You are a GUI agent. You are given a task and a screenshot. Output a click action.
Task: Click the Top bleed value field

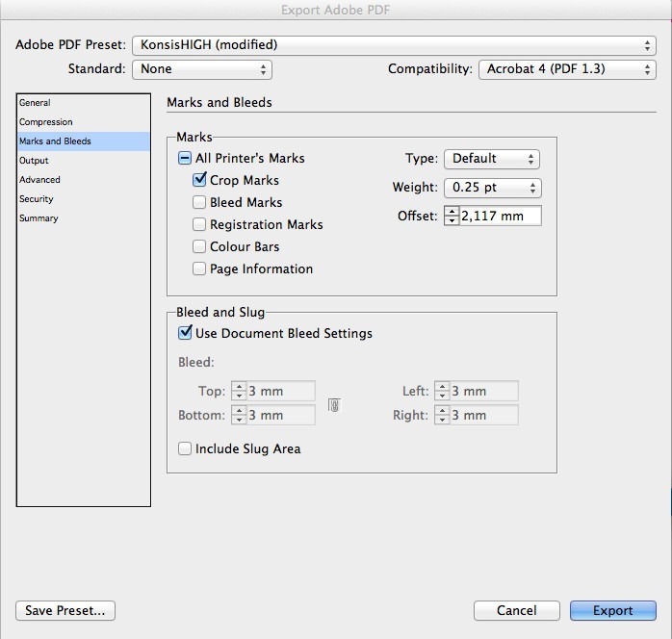pos(281,391)
